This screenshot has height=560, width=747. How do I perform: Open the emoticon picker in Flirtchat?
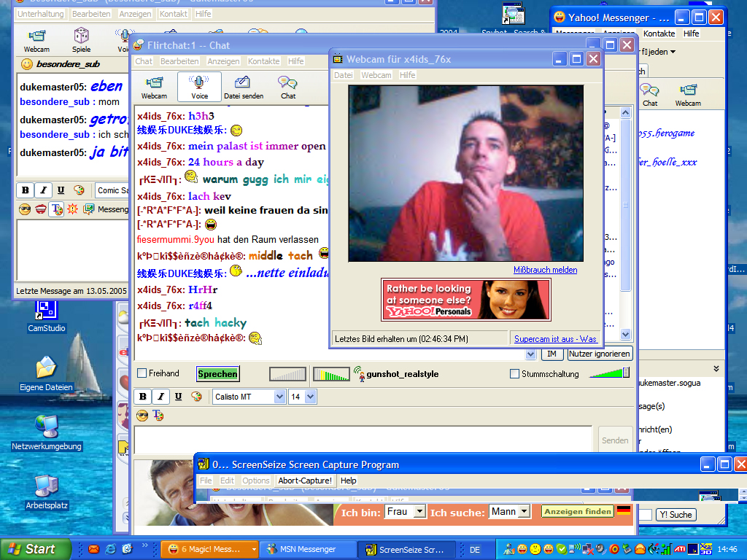[x=142, y=416]
